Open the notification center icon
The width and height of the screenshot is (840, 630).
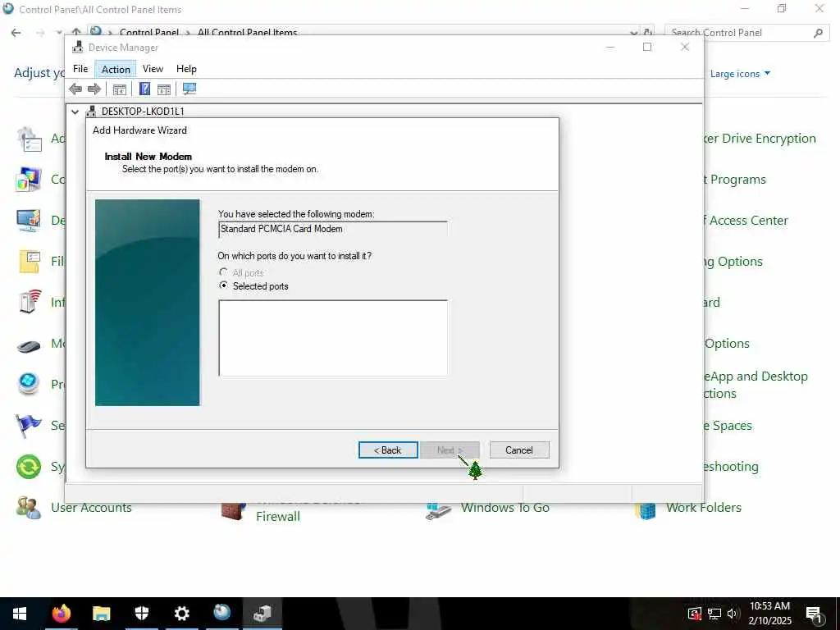tap(813, 614)
